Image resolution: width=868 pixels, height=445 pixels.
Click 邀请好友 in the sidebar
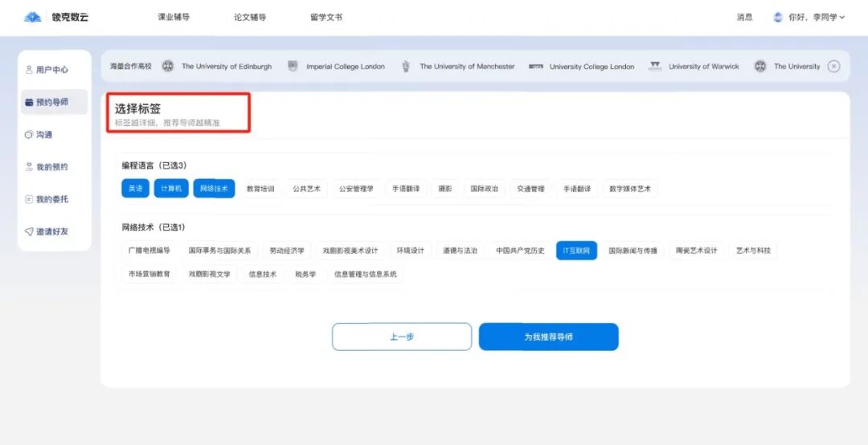tap(47, 231)
